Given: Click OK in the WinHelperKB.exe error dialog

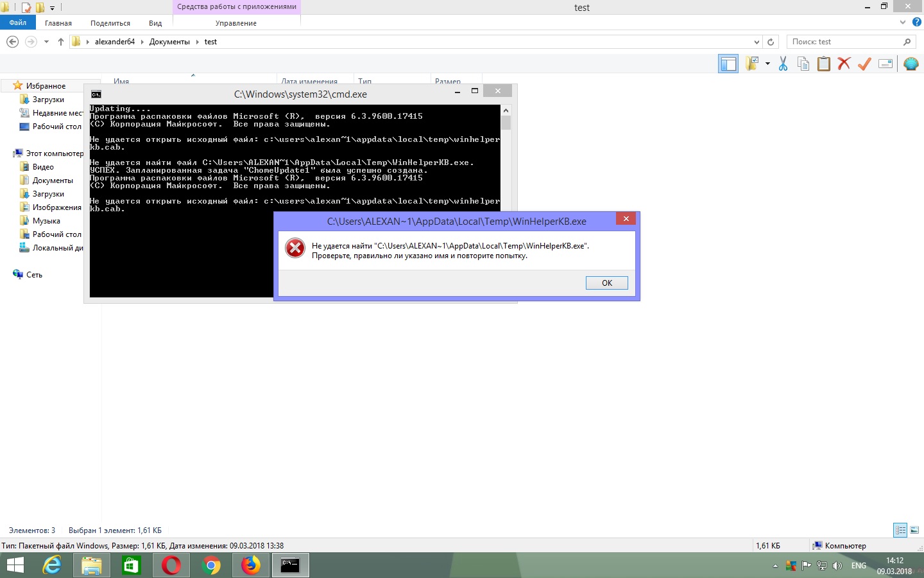Looking at the screenshot, I should 606,283.
